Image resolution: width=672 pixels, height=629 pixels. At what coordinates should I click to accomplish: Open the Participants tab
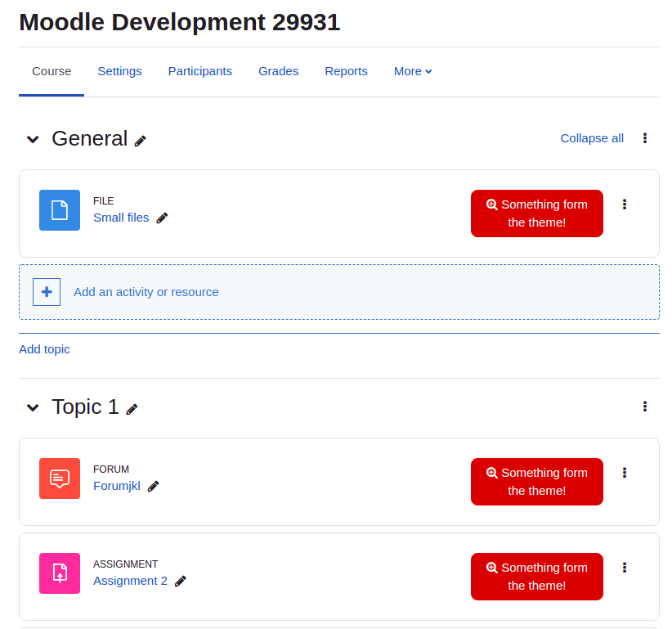click(x=200, y=71)
